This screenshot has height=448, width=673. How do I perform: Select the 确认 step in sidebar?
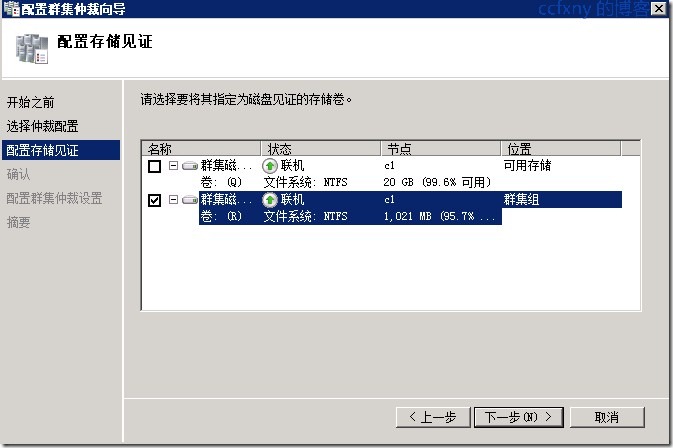click(x=18, y=174)
